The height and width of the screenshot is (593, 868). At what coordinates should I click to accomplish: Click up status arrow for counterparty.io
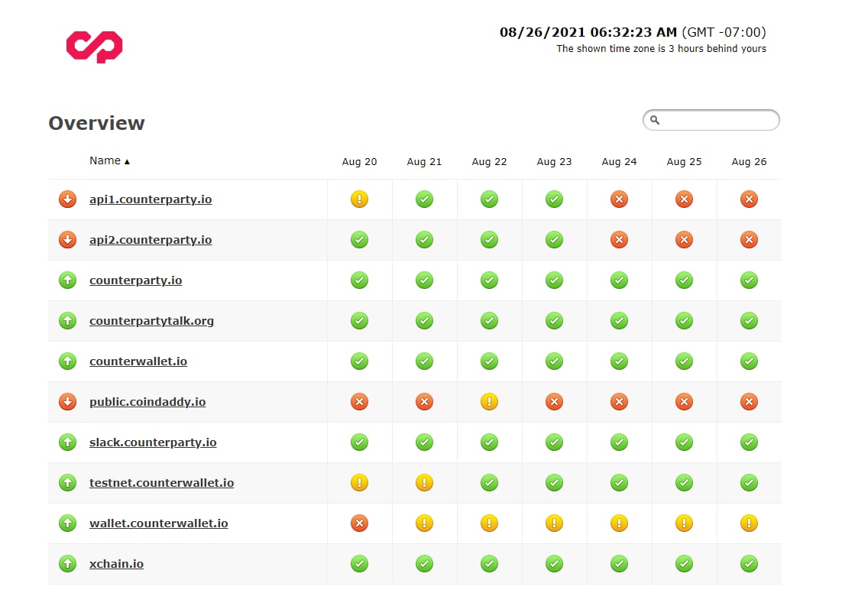point(67,280)
